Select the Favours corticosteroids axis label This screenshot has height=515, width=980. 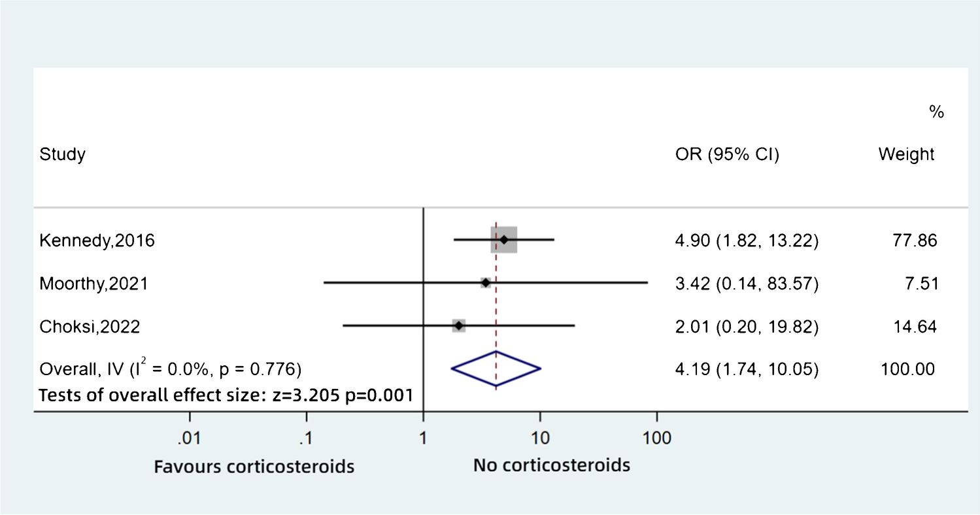point(254,467)
